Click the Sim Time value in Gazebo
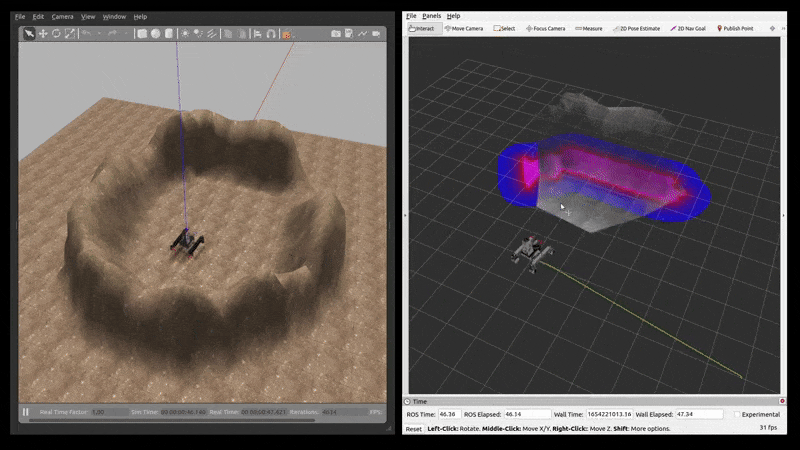 (184, 412)
